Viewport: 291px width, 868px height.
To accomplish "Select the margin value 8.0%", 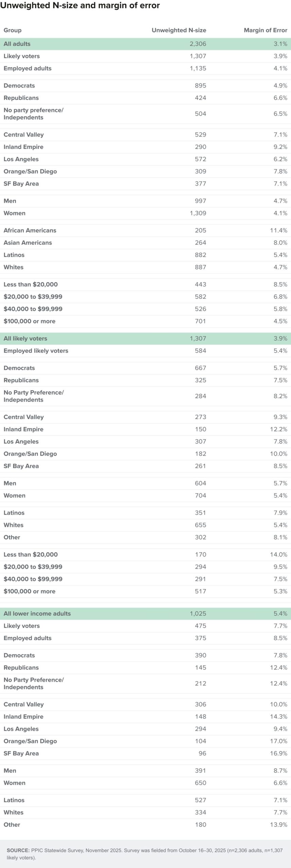I will tap(280, 242).
